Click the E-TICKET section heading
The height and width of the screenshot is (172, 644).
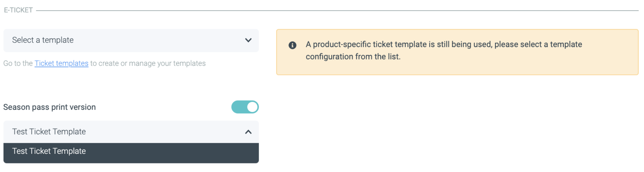18,10
